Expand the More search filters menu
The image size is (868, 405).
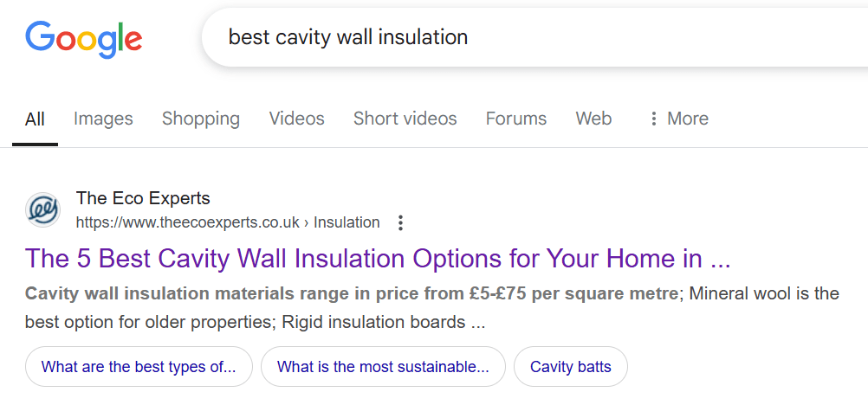click(678, 119)
